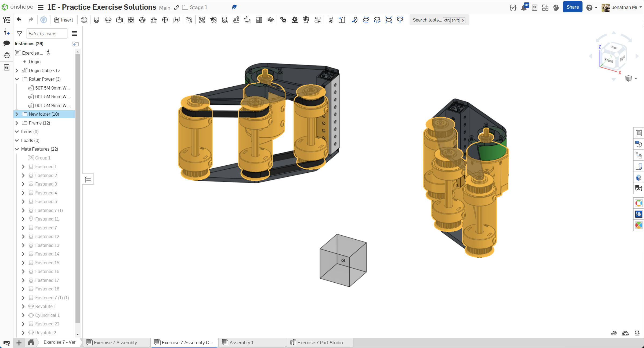The width and height of the screenshot is (644, 348).
Task: Open the notifications bell icon
Action: tap(524, 8)
